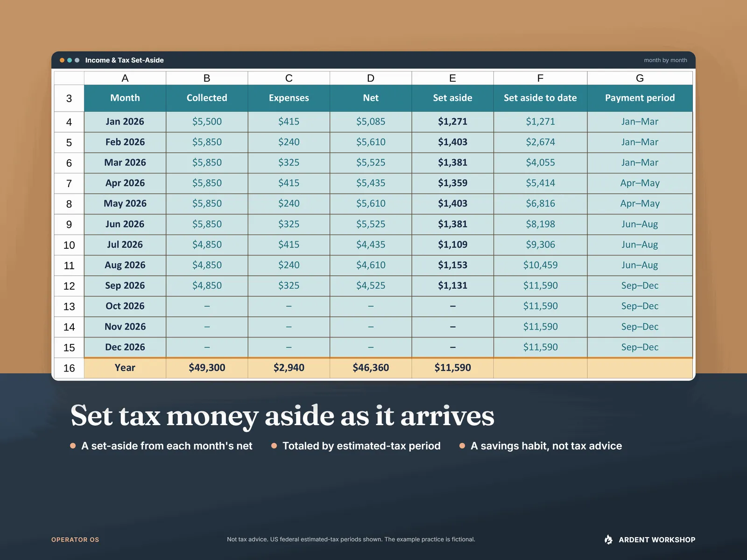Select the 'Jun 2026' cell

(125, 224)
